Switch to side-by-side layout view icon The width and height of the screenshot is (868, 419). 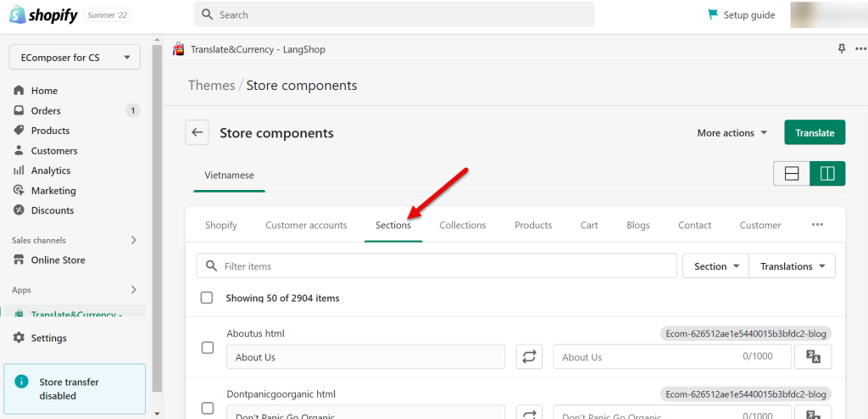click(x=827, y=174)
